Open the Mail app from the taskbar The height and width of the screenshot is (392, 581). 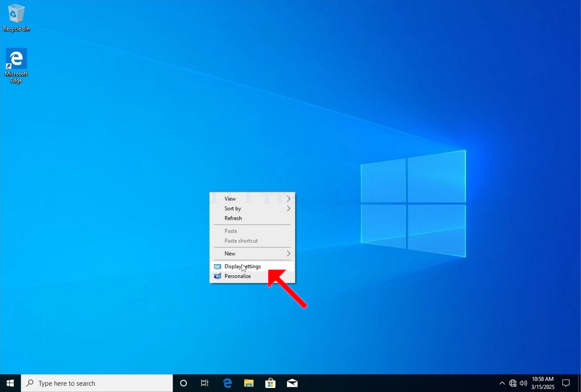point(292,383)
